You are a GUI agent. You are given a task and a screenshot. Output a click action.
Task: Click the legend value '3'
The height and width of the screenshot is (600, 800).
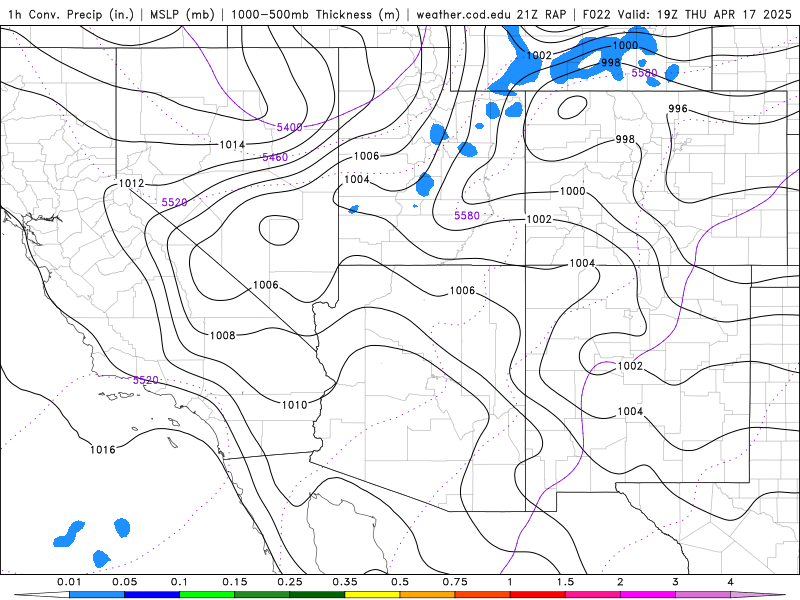tap(676, 582)
